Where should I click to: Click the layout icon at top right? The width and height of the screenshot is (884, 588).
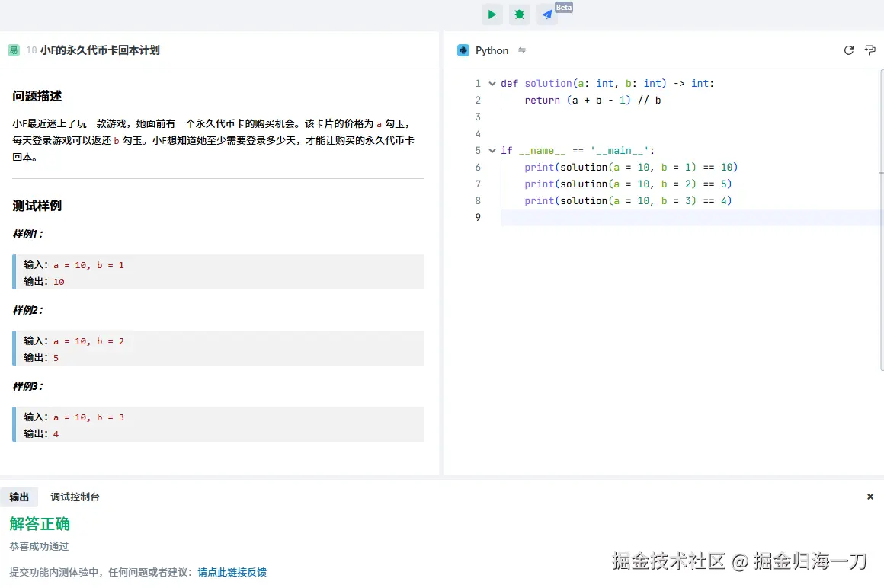[870, 50]
